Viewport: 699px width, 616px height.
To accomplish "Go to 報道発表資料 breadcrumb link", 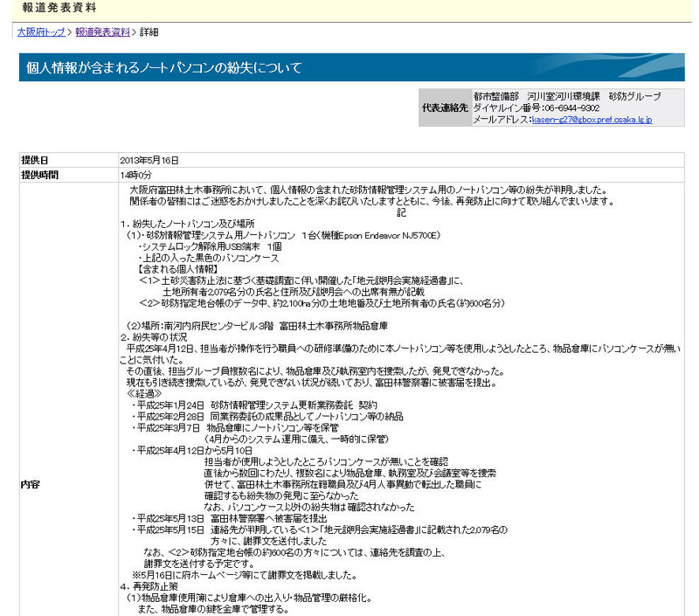I will pyautogui.click(x=101, y=32).
